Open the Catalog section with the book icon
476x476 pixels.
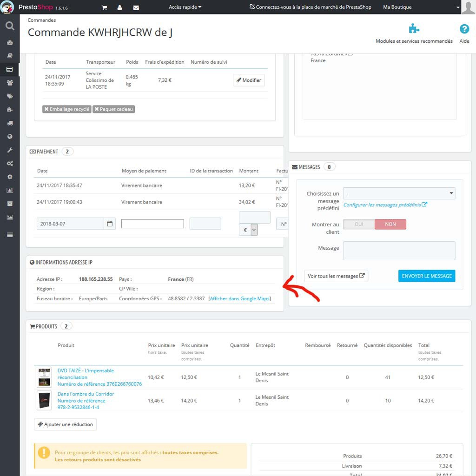(x=9, y=56)
